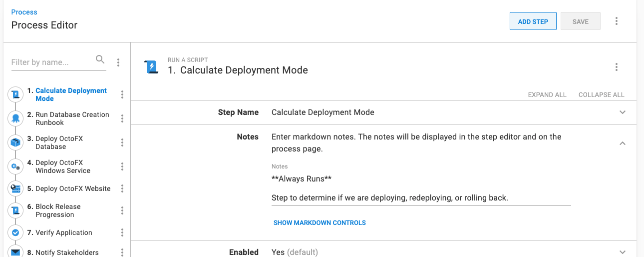Click the filter search magnifier icon

(100, 59)
